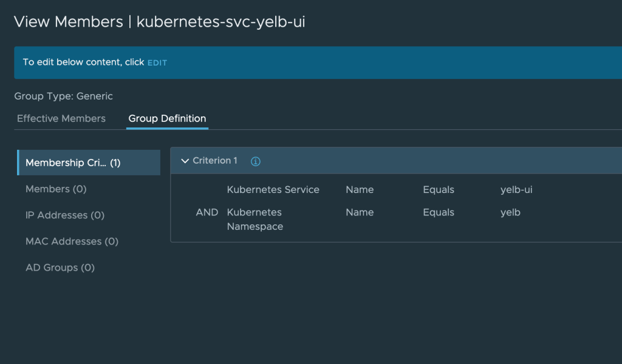
Task: Click the Kubernetes Service criterion type
Action: [273, 189]
